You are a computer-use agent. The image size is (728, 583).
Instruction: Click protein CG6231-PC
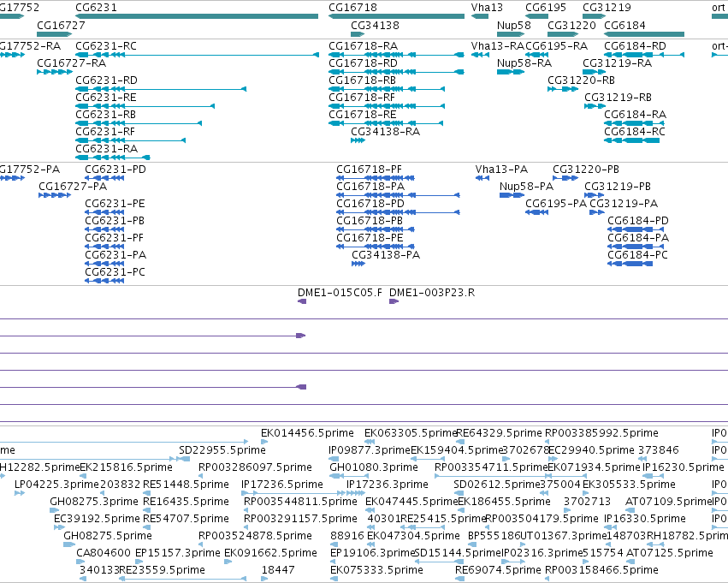(104, 281)
